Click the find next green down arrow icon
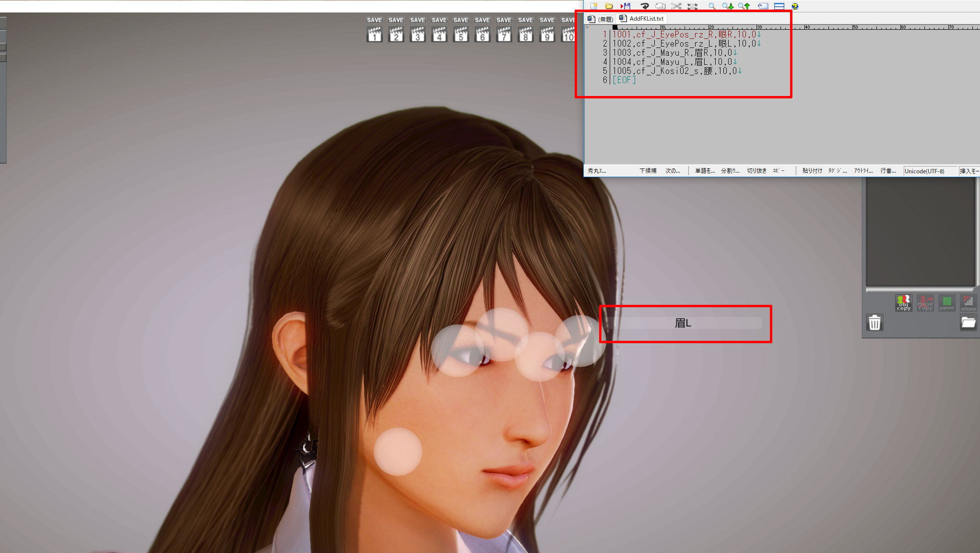Viewport: 980px width, 553px height. [x=728, y=6]
